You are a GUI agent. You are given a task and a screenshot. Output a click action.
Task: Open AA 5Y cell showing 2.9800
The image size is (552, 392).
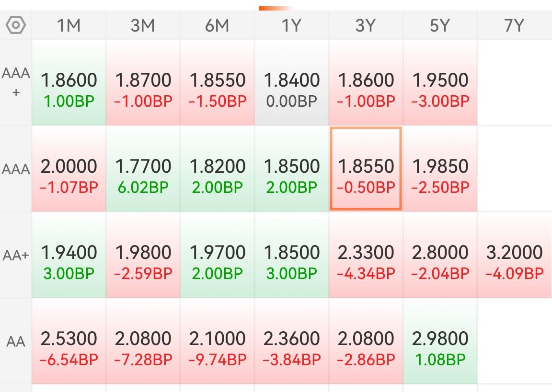click(440, 341)
